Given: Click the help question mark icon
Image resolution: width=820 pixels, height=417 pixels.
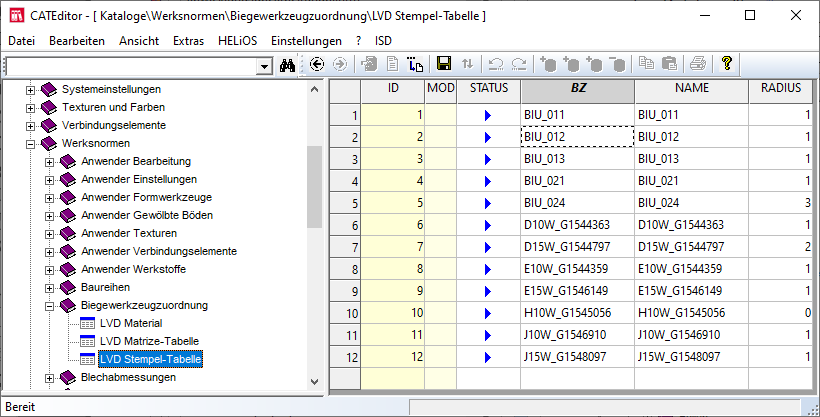Looking at the screenshot, I should tap(727, 64).
